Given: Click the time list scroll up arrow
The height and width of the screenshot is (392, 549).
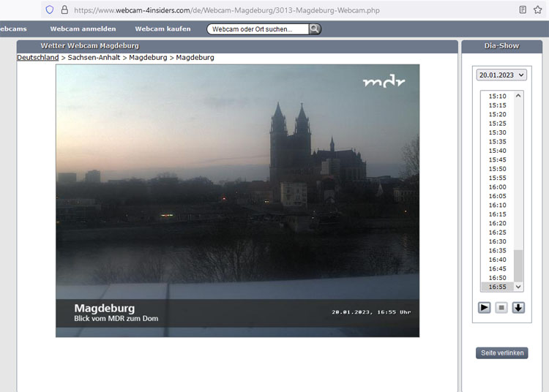Looking at the screenshot, I should point(518,96).
